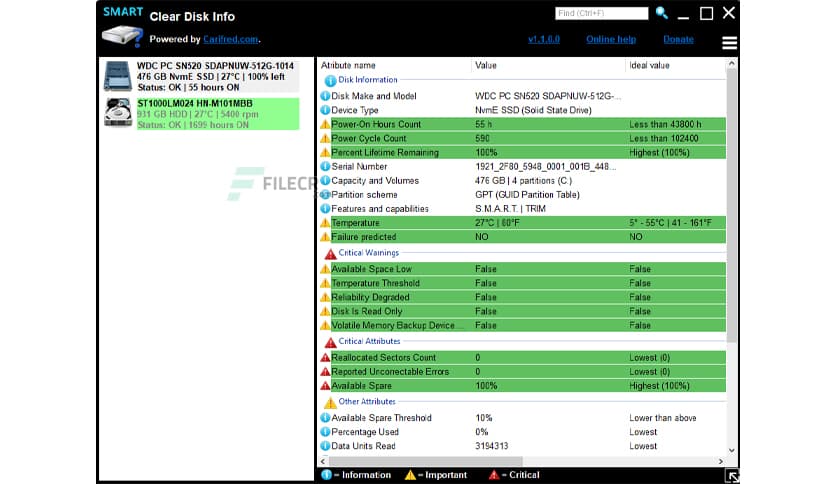The width and height of the screenshot is (836, 484).
Task: Select WDC PC SN520 SDAPNUW-512G-1014 drive entry
Action: pos(202,76)
